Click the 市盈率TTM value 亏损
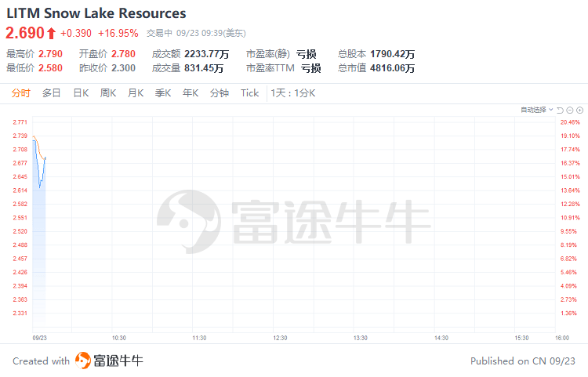588x377 pixels. 311,68
